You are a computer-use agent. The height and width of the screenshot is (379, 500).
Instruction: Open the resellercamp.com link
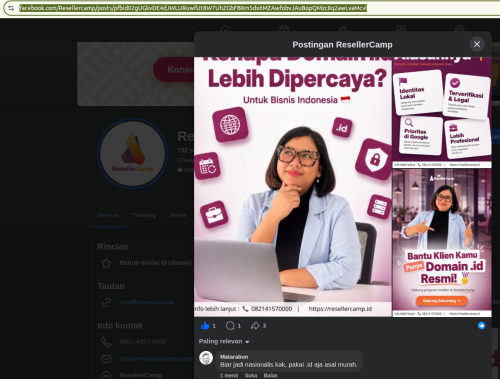[x=146, y=302]
